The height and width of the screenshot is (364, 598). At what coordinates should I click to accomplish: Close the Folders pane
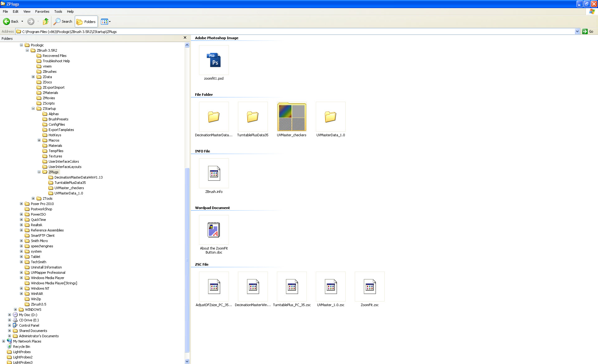[185, 38]
